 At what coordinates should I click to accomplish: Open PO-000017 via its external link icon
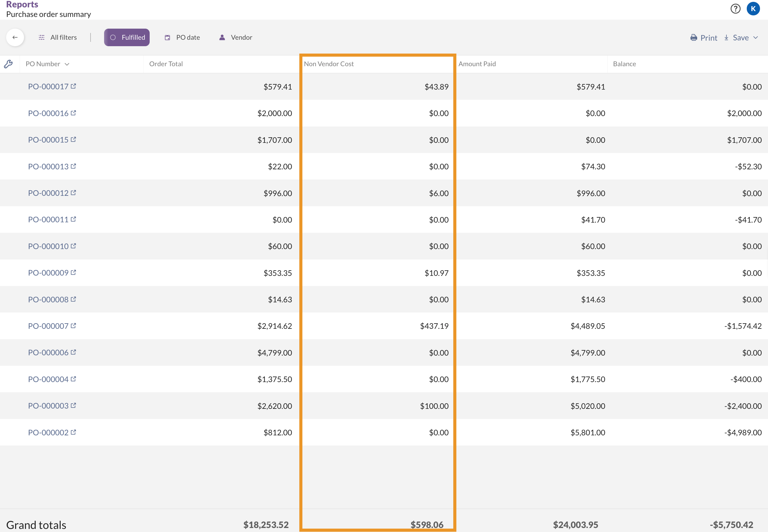click(x=73, y=86)
